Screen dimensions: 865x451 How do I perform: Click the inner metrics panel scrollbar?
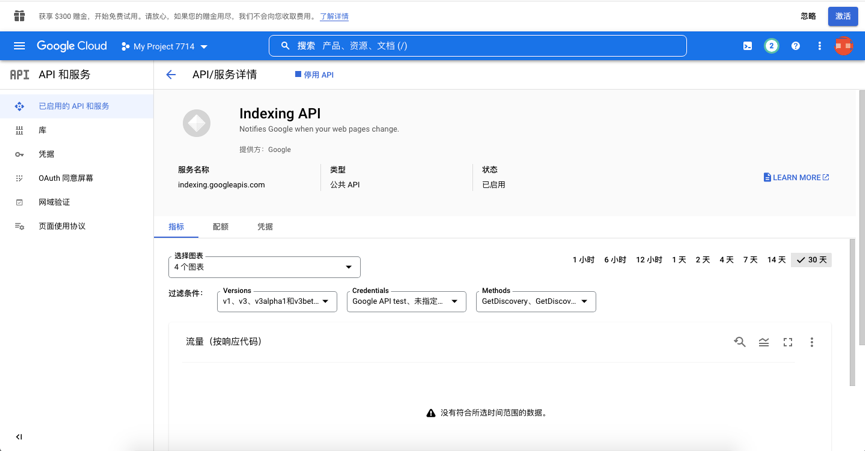(852, 312)
